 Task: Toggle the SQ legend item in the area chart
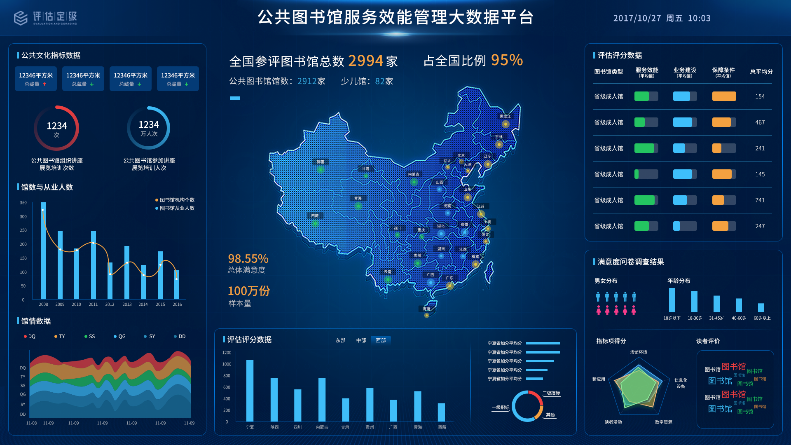31,337
